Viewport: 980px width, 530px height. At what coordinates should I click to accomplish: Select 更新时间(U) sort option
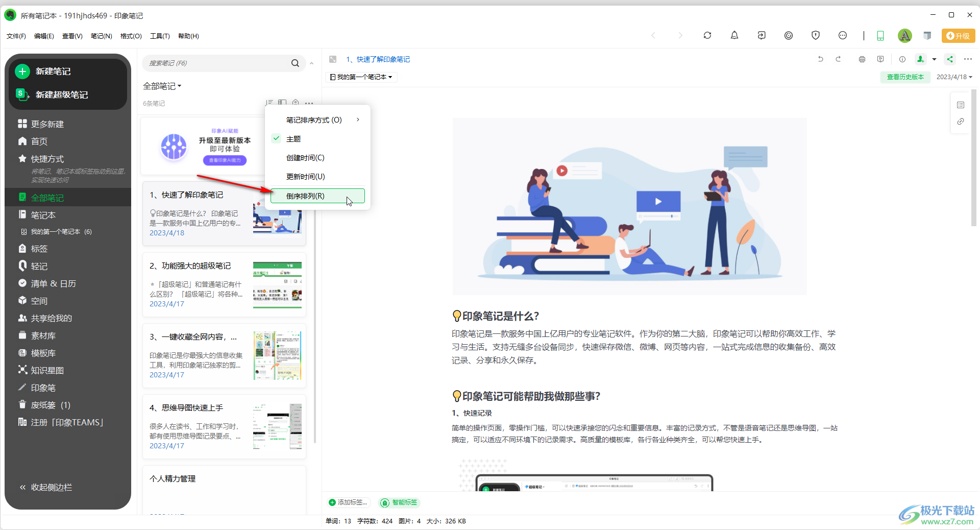(x=317, y=177)
